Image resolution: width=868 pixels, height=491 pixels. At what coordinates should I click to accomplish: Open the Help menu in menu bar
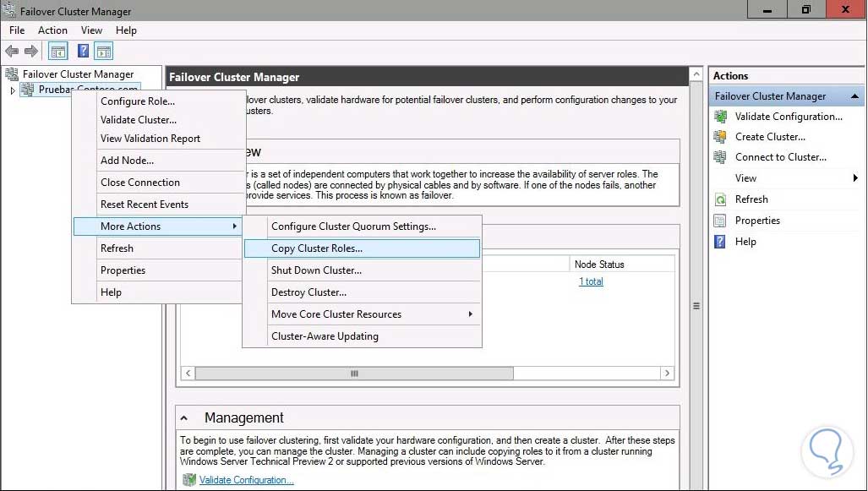tap(126, 30)
